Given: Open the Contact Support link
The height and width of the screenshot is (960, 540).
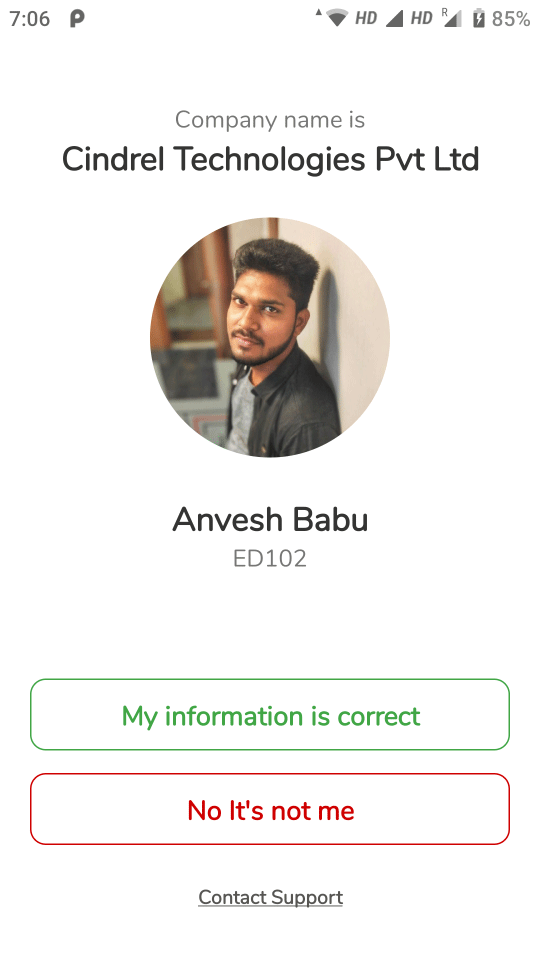Looking at the screenshot, I should [270, 897].
